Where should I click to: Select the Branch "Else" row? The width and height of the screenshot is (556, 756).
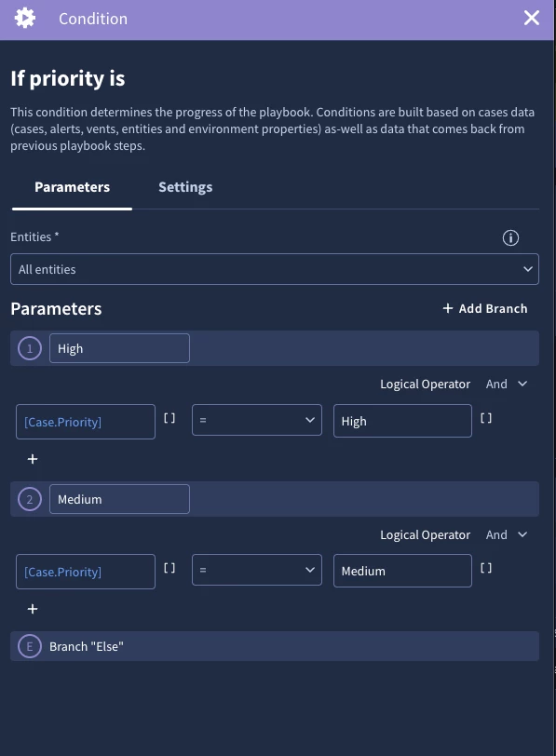275,646
